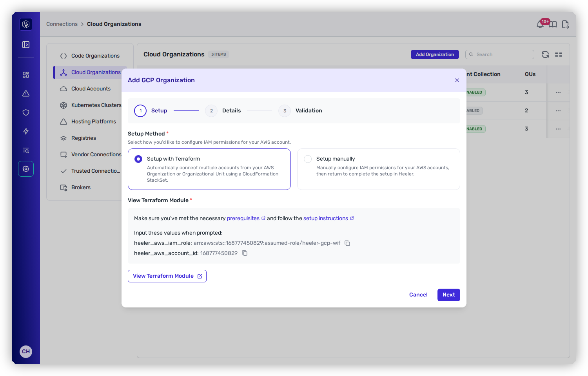
Task: Refresh the Cloud Organizations list
Action: pos(545,54)
